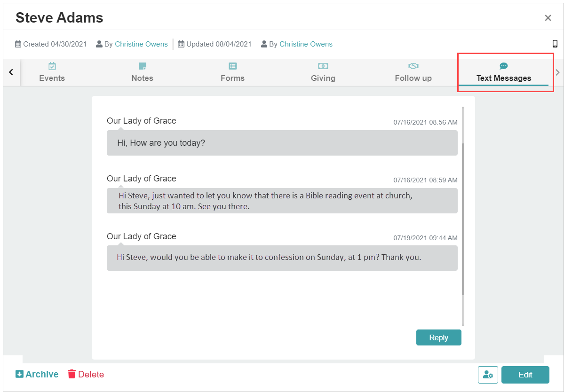Click the person icon beside Created author

pos(99,44)
